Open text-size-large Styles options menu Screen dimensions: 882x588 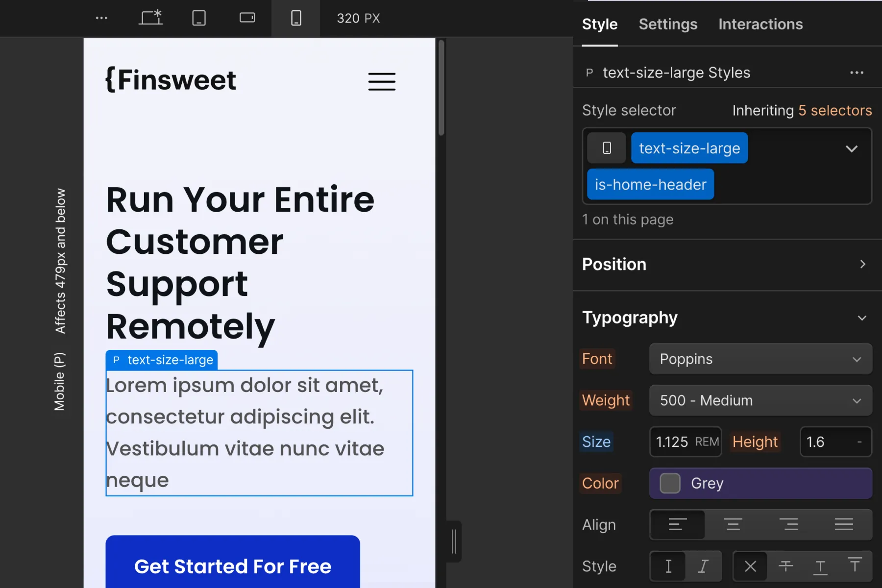857,73
